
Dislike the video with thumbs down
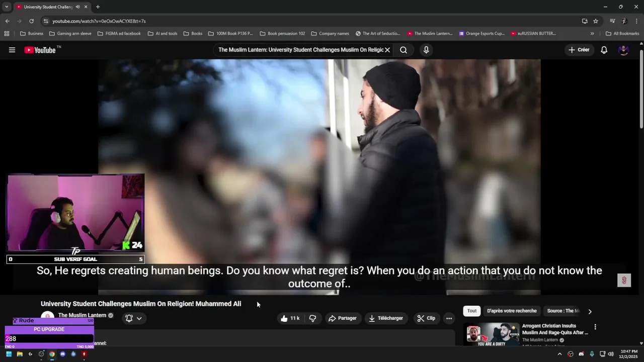[x=312, y=318]
